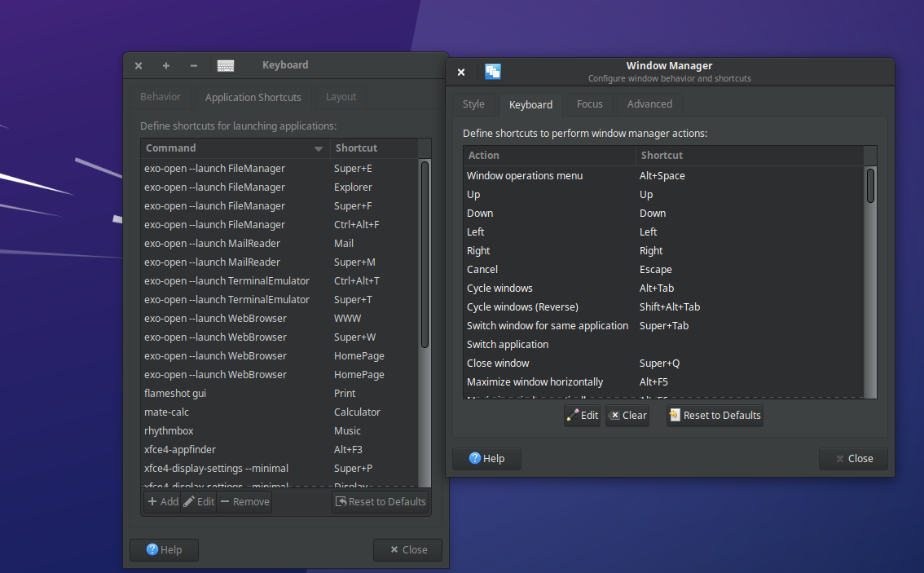Image resolution: width=924 pixels, height=573 pixels.
Task: Reset window manager shortcuts to defaults
Action: (x=715, y=416)
